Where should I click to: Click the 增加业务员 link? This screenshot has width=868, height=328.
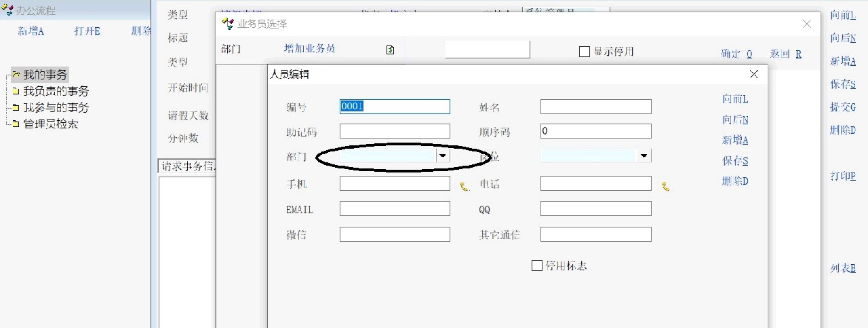[309, 49]
